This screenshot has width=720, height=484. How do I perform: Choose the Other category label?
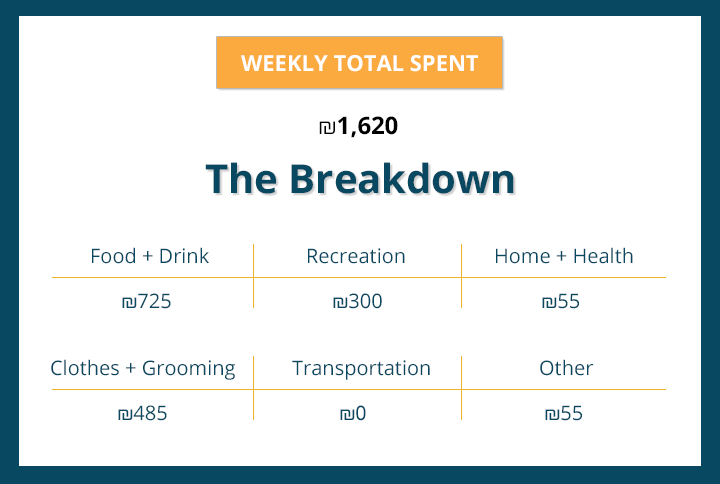pyautogui.click(x=566, y=368)
